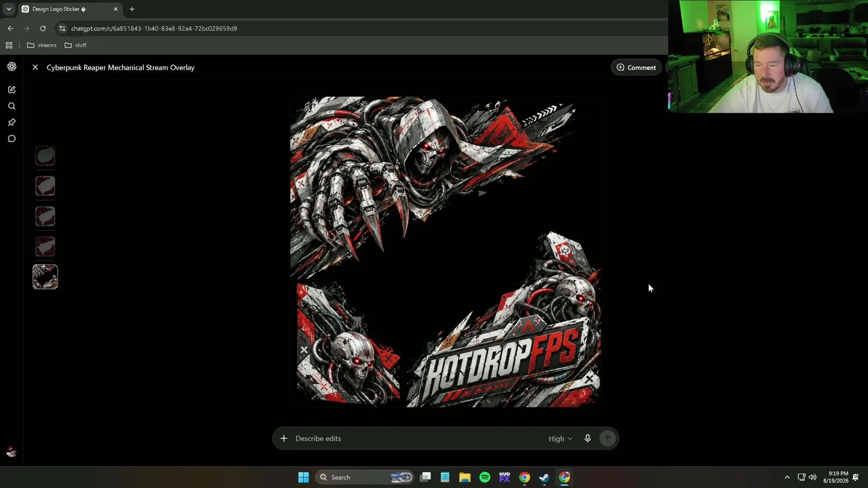868x488 pixels.
Task: Close the Cyberpunk Reaper image viewer
Action: click(x=35, y=67)
